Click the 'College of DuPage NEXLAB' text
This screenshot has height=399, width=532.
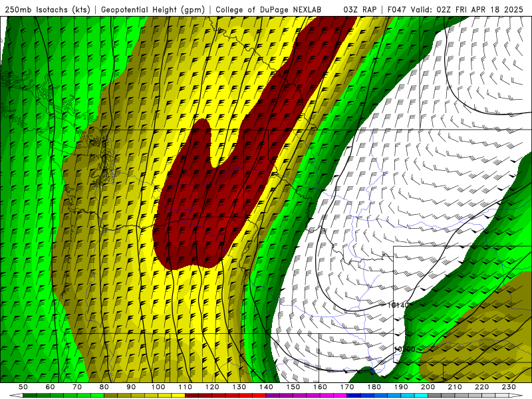pyautogui.click(x=269, y=10)
